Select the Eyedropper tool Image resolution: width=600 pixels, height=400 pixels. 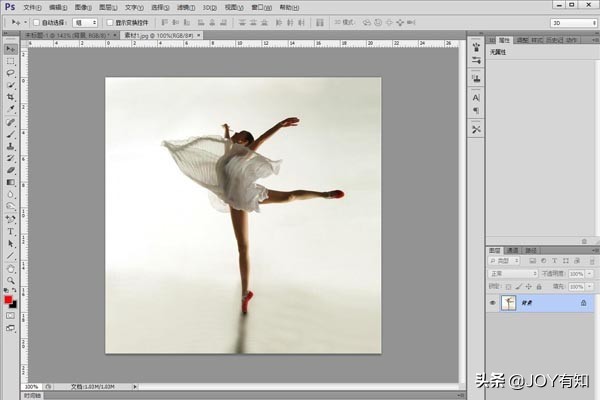(10, 110)
